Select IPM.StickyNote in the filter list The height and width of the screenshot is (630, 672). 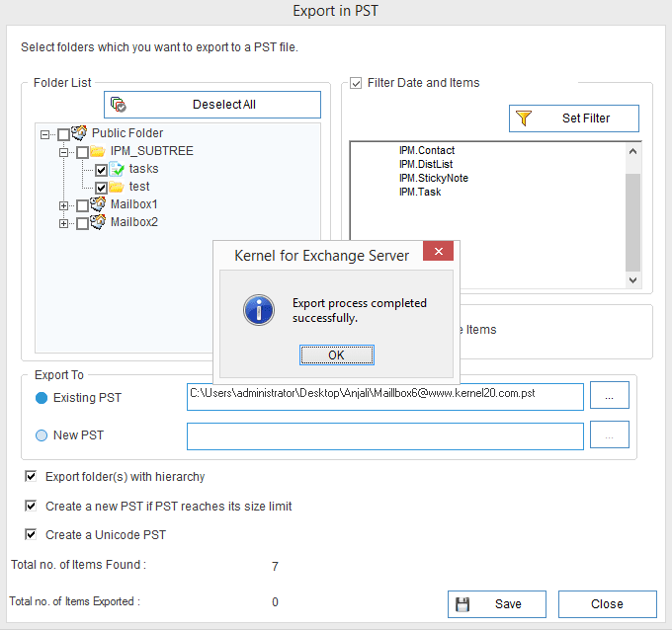[433, 178]
